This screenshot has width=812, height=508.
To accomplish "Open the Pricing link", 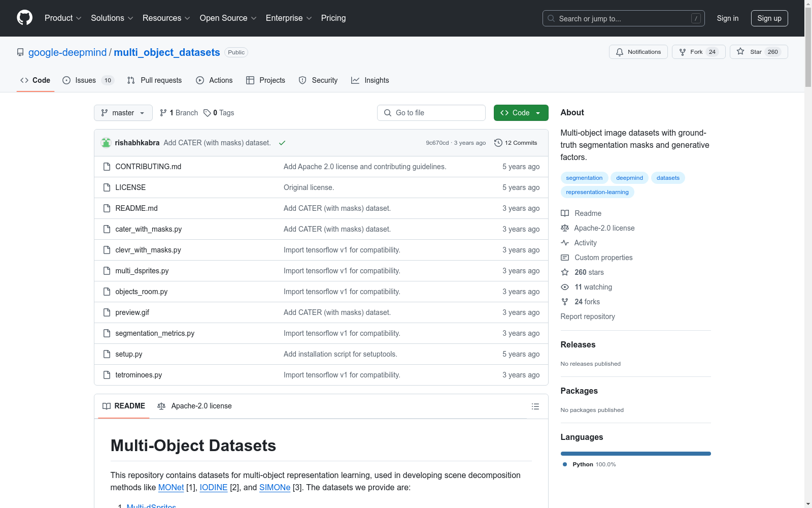I will point(333,18).
